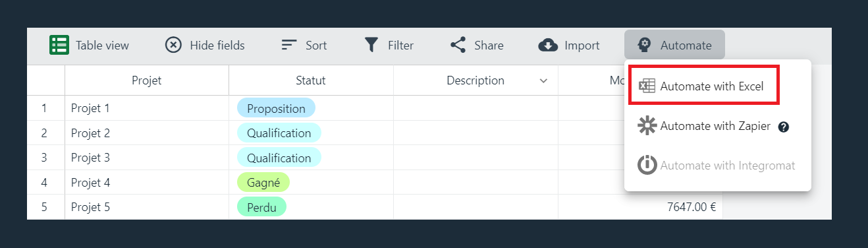Click the Filter funnel icon
The width and height of the screenshot is (868, 248).
[x=372, y=45]
